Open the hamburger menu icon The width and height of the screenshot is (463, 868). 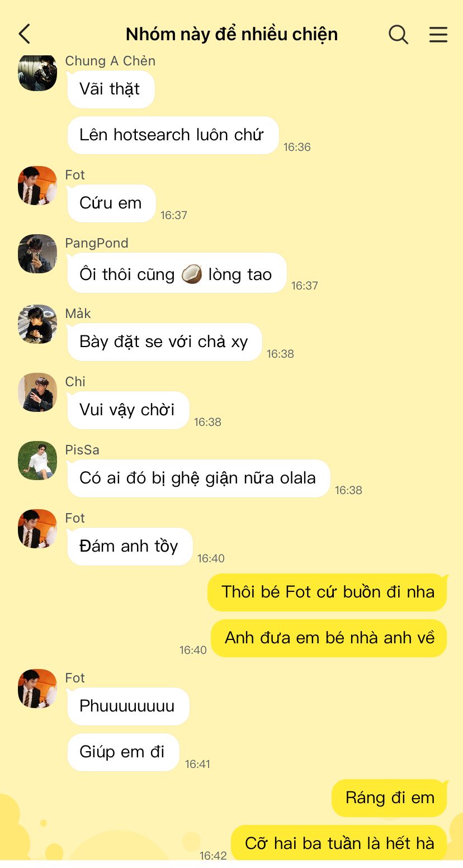(438, 34)
